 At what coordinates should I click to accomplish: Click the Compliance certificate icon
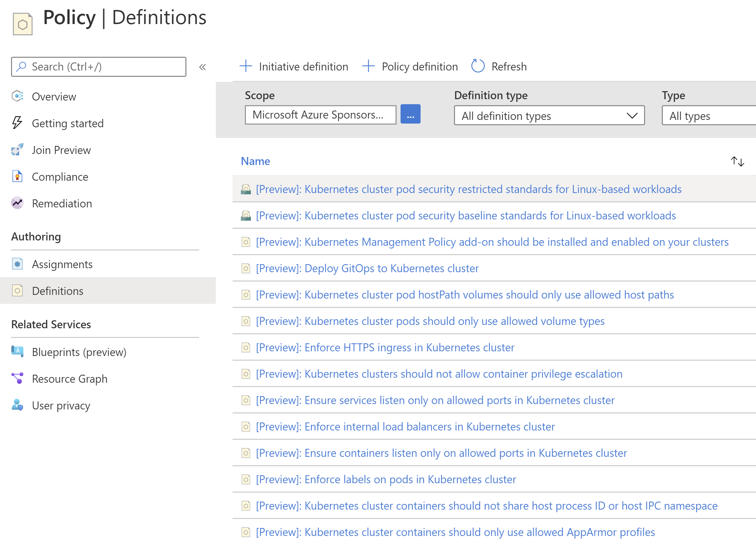pyautogui.click(x=17, y=176)
